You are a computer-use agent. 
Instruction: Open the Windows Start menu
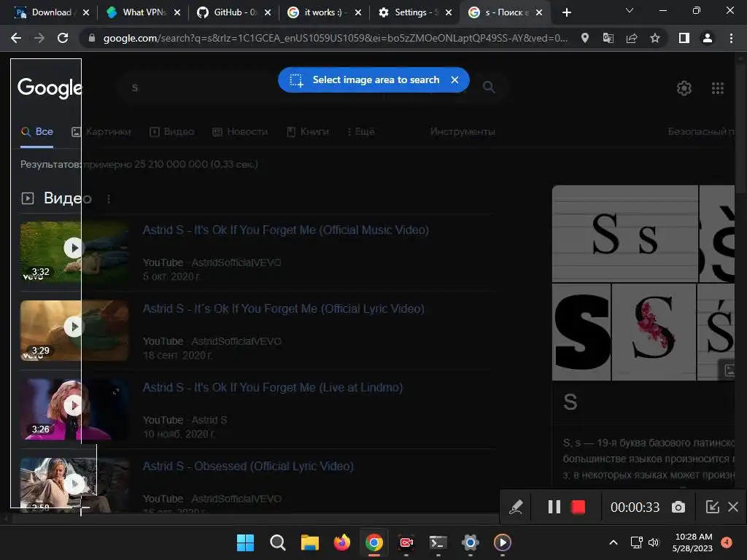[x=245, y=542]
